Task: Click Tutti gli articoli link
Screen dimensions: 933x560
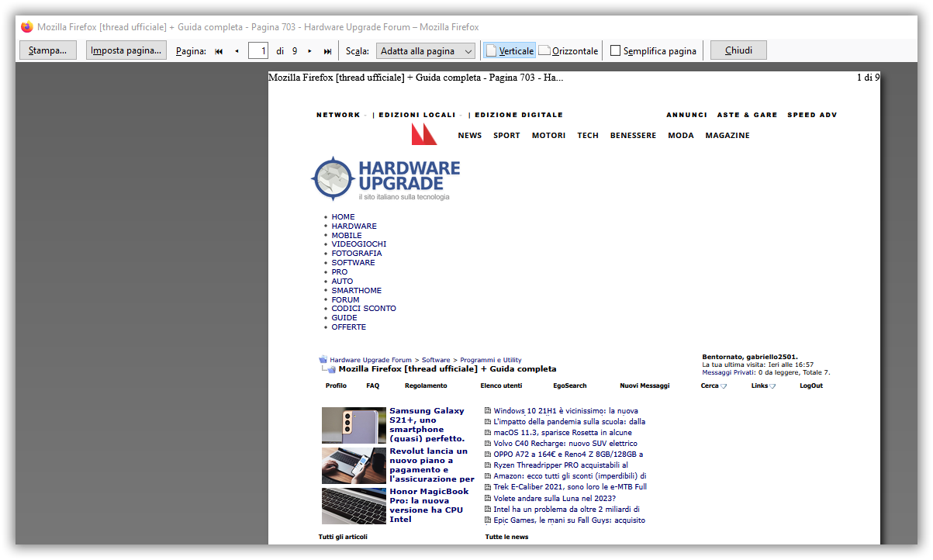Action: (x=343, y=537)
